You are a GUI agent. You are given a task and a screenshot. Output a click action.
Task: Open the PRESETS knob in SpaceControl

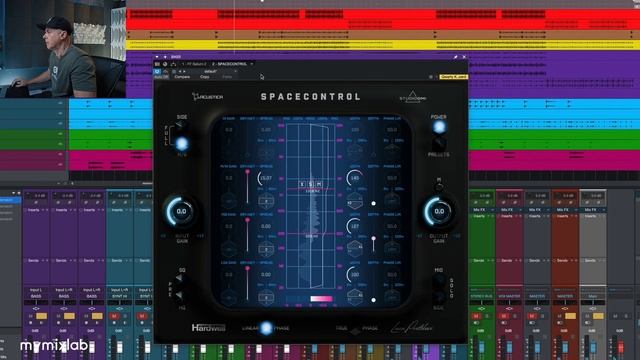click(x=439, y=144)
